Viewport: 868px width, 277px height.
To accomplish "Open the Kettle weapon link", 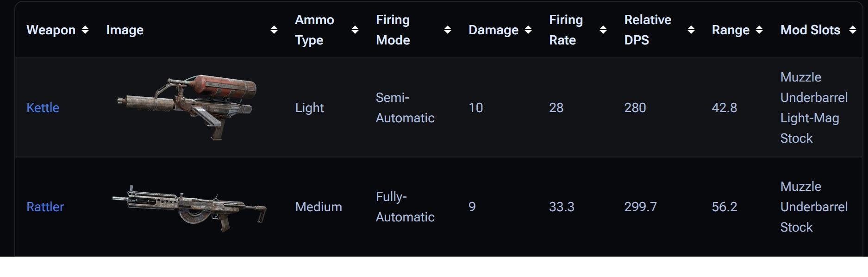I will 43,107.
